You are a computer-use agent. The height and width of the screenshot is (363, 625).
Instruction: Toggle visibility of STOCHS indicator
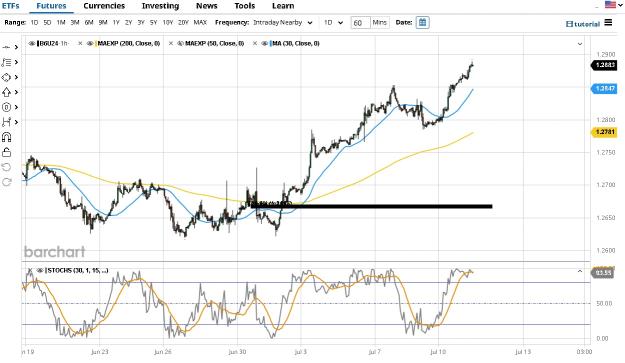click(40, 270)
